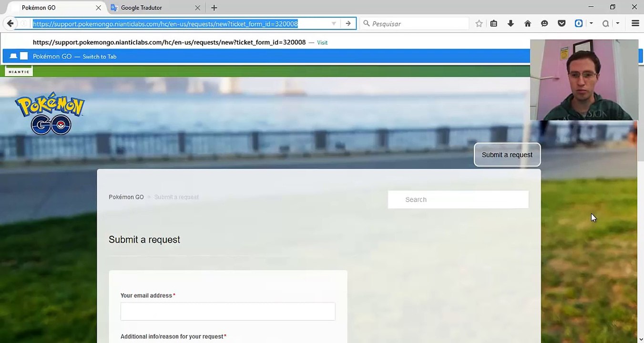This screenshot has height=343, width=644.
Task: Click the Niantic logo badge
Action: tap(19, 71)
